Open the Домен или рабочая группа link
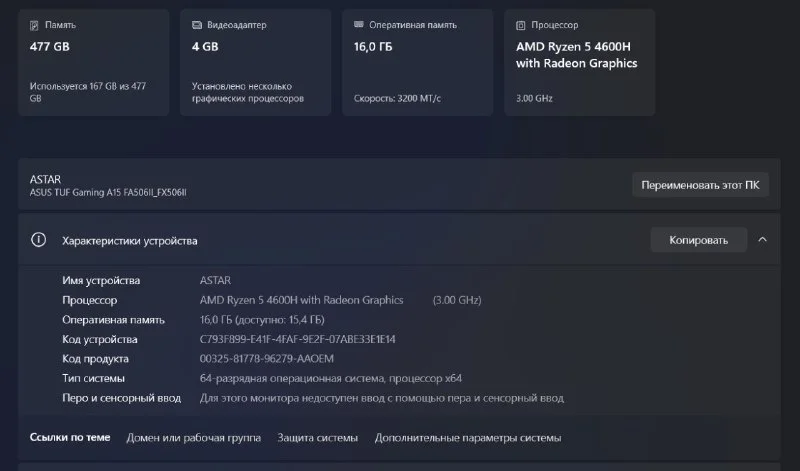The width and height of the screenshot is (800, 471). 193,438
